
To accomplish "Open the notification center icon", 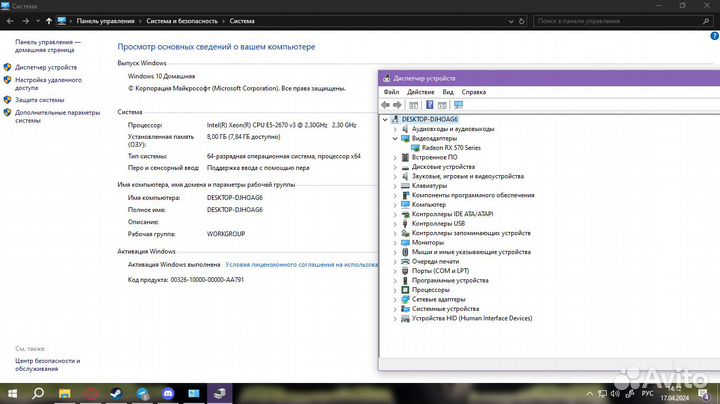I will [x=703, y=394].
